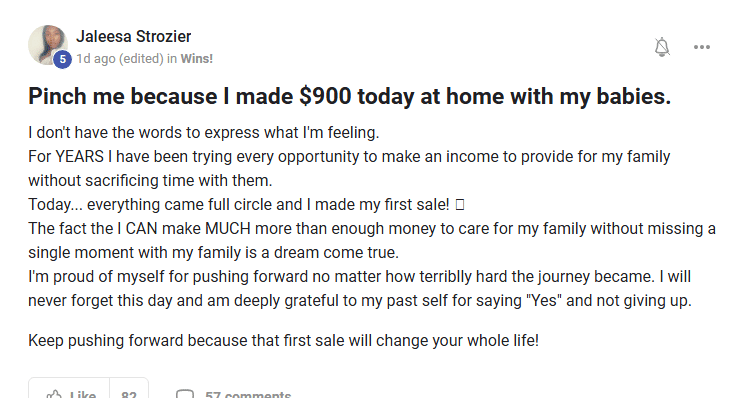Click the '1d ago (edited)' timestamp
The height and width of the screenshot is (398, 750).
pos(120,58)
